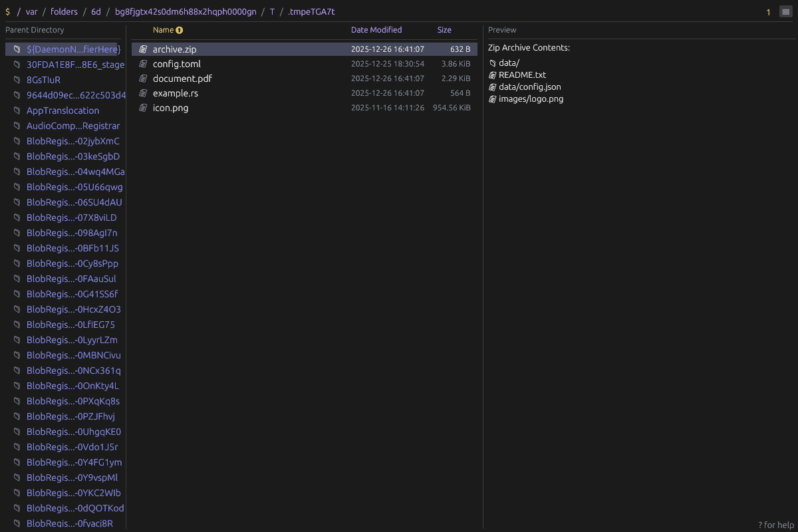The height and width of the screenshot is (532, 798).
Task: Click the example.rs file icon
Action: [143, 93]
